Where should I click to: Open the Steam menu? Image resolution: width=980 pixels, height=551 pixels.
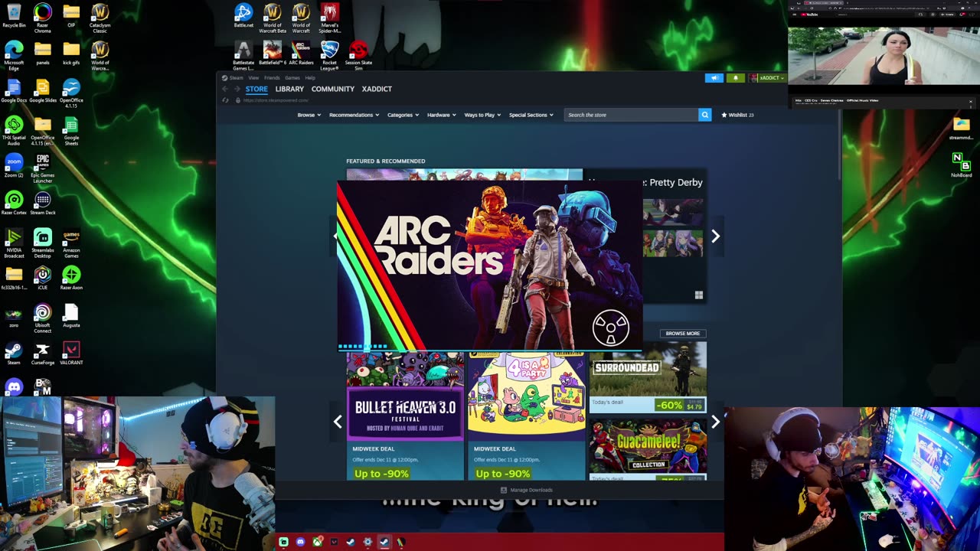click(237, 77)
